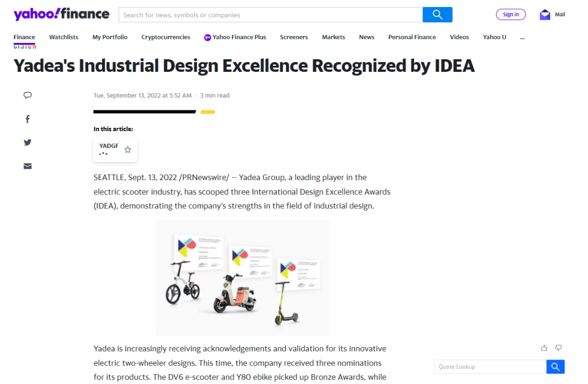Open the Mail envelope icon
This screenshot has width=588, height=384.
click(x=544, y=15)
